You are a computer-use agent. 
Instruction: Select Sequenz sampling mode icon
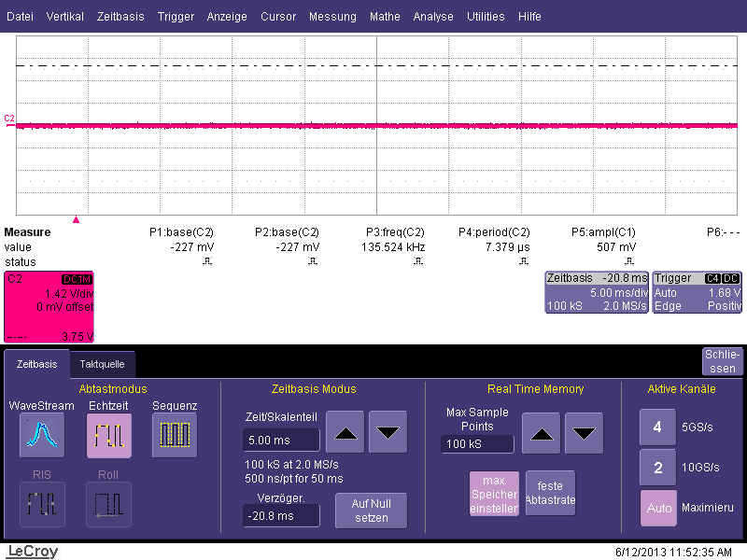(x=175, y=435)
